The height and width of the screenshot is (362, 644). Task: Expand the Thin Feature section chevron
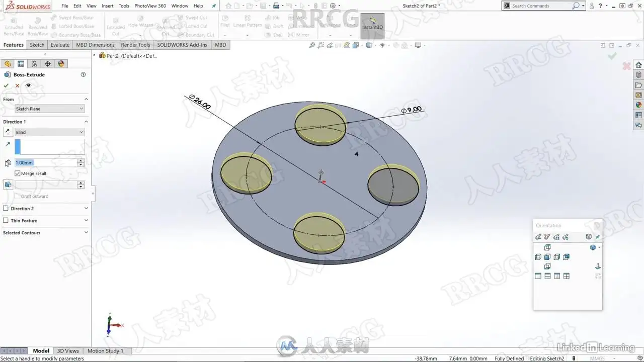coord(86,220)
